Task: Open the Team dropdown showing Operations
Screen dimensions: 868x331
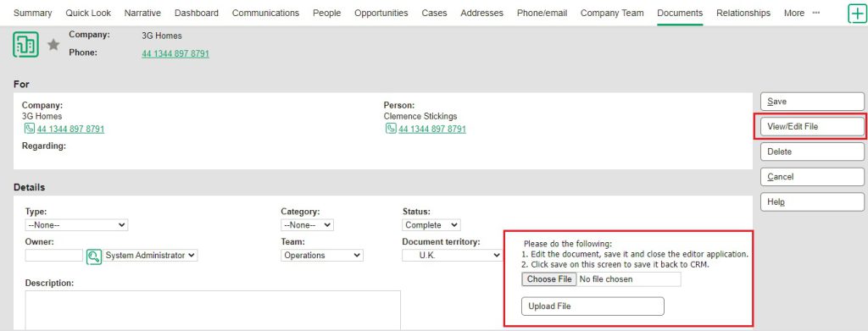Action: pyautogui.click(x=322, y=256)
